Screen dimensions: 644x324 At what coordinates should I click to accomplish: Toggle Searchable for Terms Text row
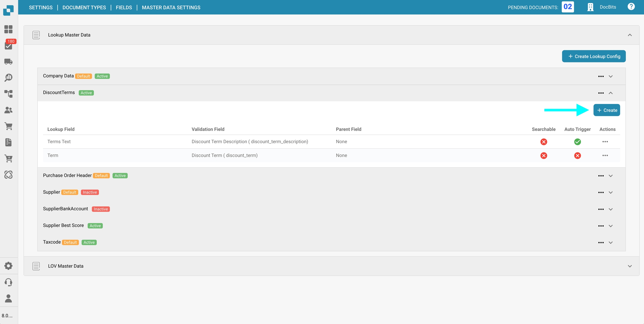(x=544, y=142)
